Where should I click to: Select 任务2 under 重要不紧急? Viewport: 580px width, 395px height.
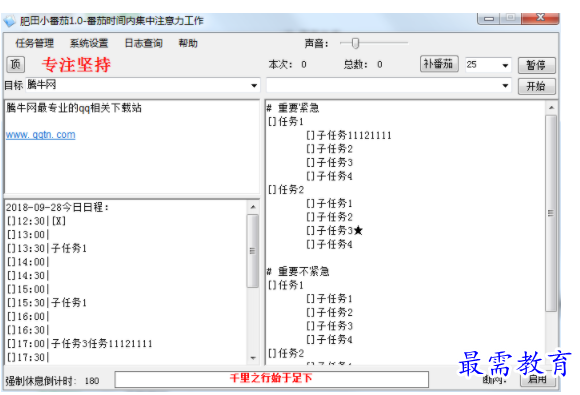[x=286, y=353]
